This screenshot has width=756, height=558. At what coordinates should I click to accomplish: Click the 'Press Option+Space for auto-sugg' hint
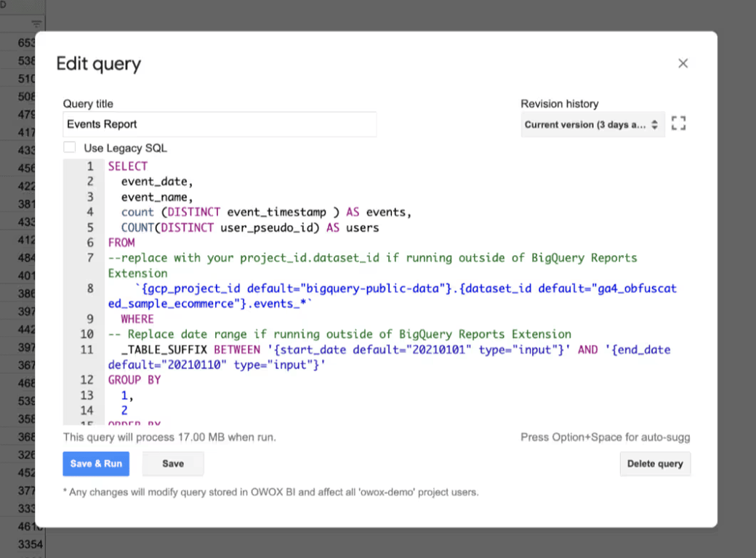pyautogui.click(x=605, y=437)
